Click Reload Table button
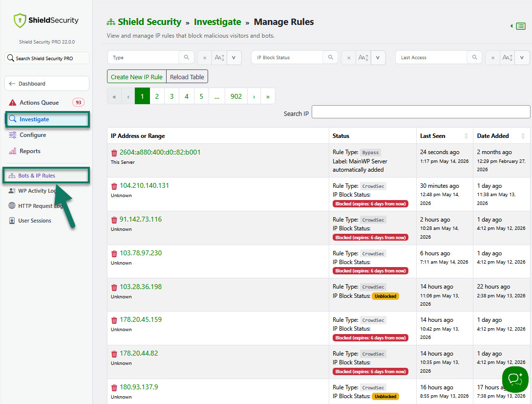532x404 pixels. [187, 77]
